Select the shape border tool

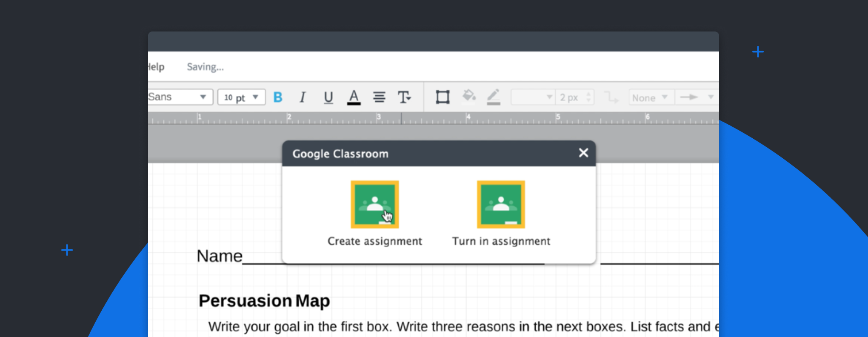click(x=443, y=97)
